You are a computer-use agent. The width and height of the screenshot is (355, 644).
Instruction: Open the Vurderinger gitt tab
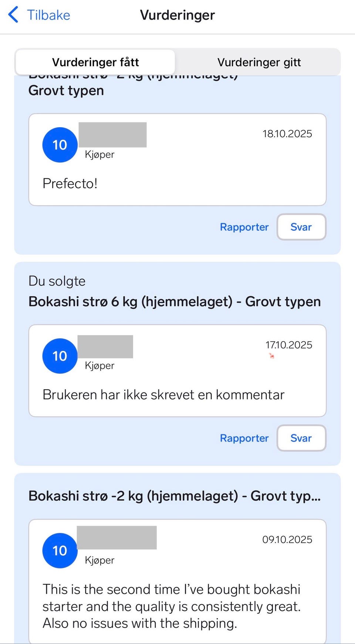[x=259, y=62]
